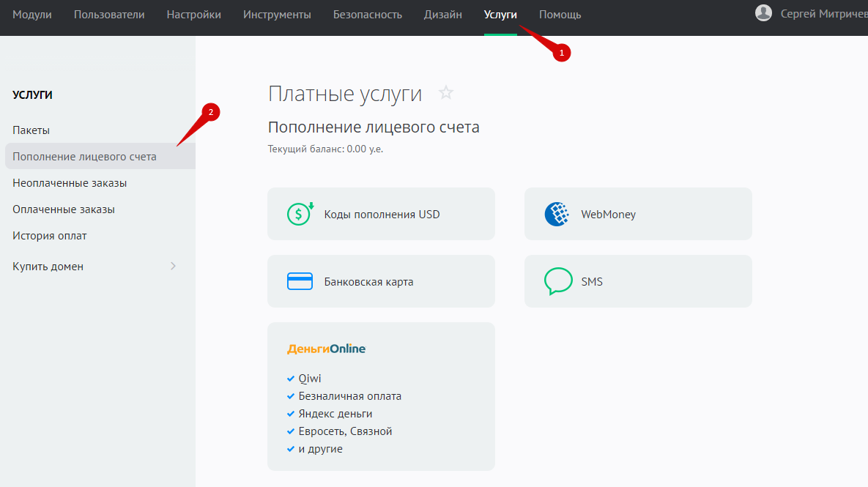This screenshot has width=868, height=487.
Task: Click the user avatar icon in header
Action: coord(763,13)
